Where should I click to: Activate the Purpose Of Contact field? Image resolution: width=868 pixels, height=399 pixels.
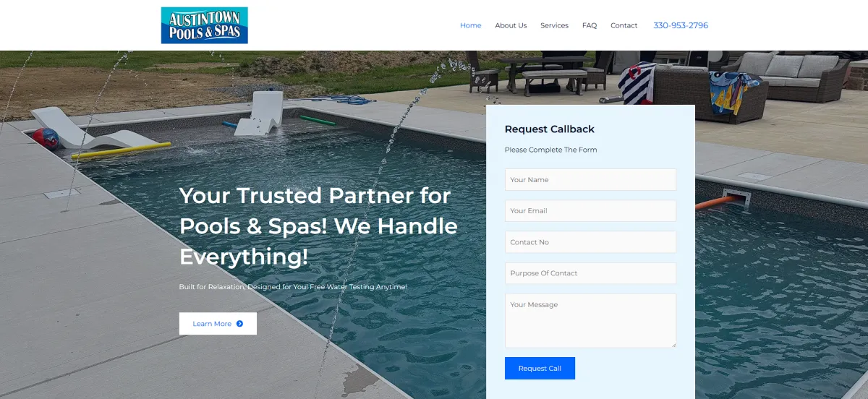tap(590, 273)
